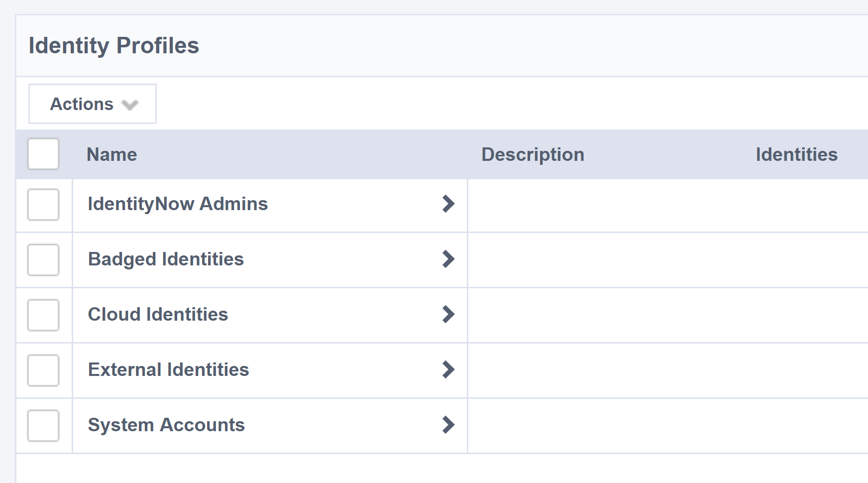Expand the External Identities profile chevron
The image size is (868, 483).
click(x=448, y=369)
